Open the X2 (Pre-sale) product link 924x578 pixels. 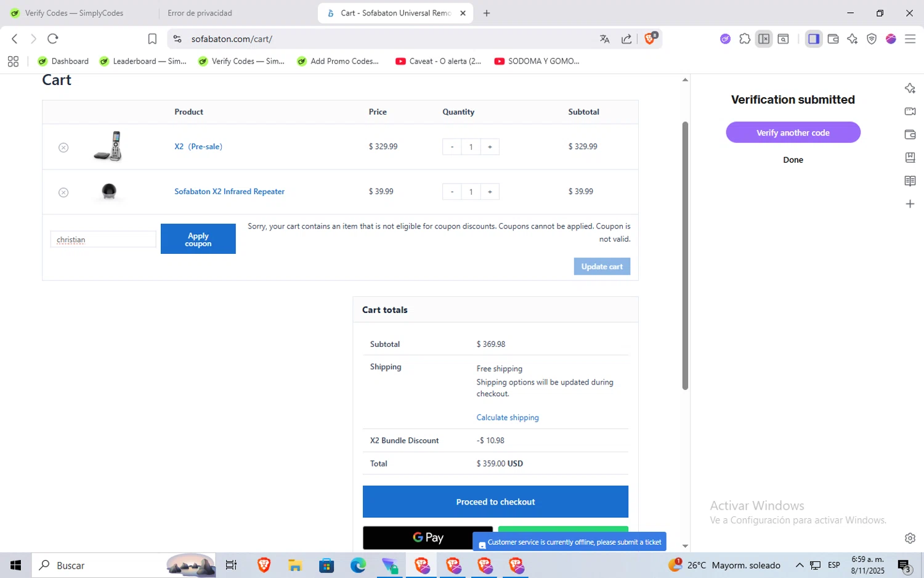198,147
